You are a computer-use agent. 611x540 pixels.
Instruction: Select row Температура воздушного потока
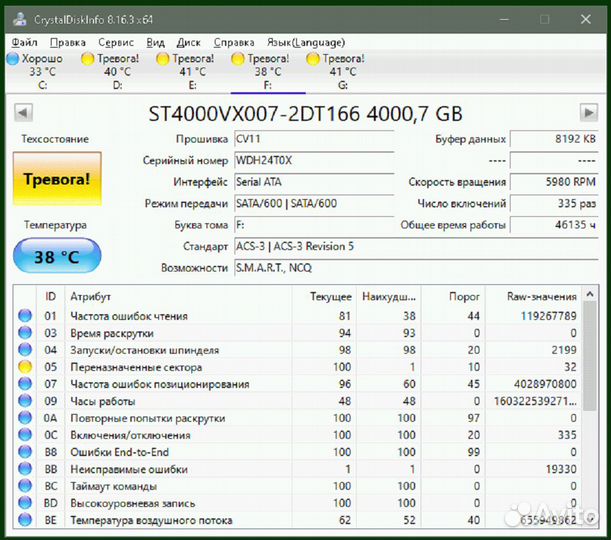click(x=298, y=520)
